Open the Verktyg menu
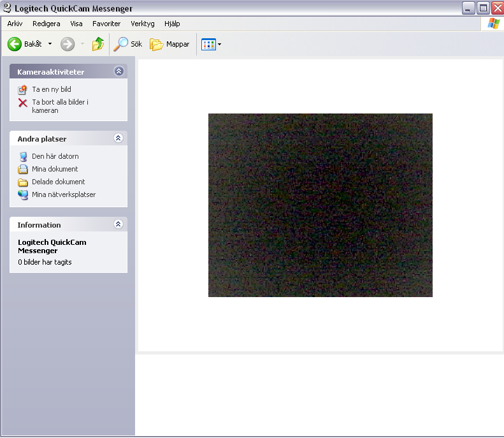Screen dimensions: 504x438 tap(143, 24)
